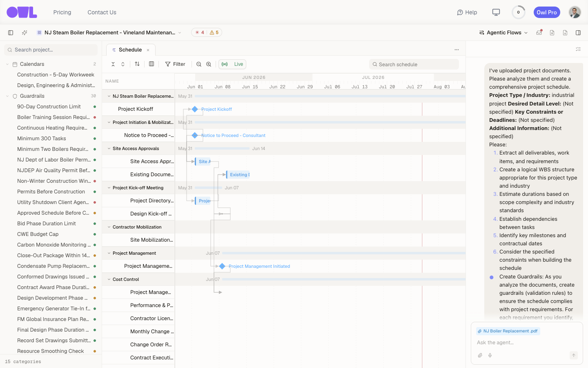Image resolution: width=588 pixels, height=368 pixels.
Task: Close the Schedule tab
Action: pyautogui.click(x=148, y=50)
